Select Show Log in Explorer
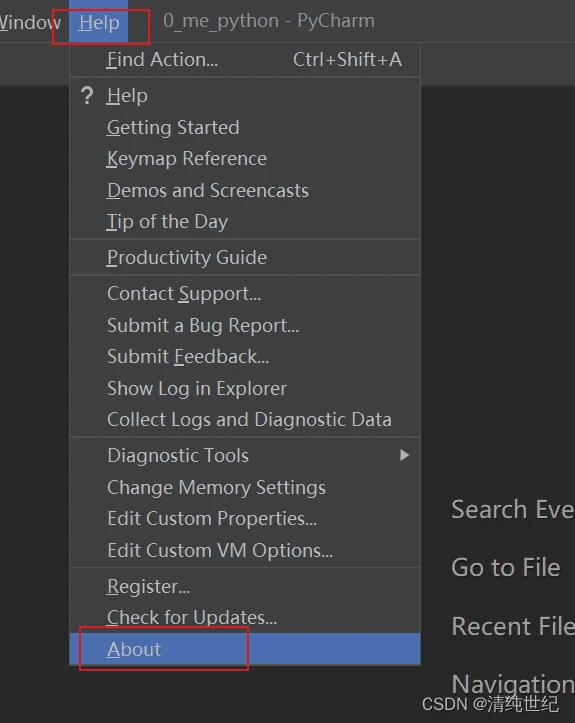This screenshot has height=723, width=575. pos(245,388)
